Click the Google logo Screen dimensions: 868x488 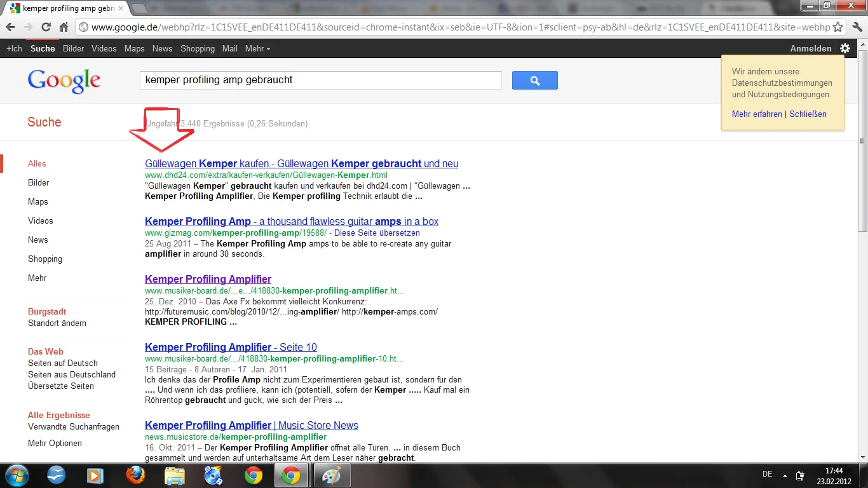point(64,81)
